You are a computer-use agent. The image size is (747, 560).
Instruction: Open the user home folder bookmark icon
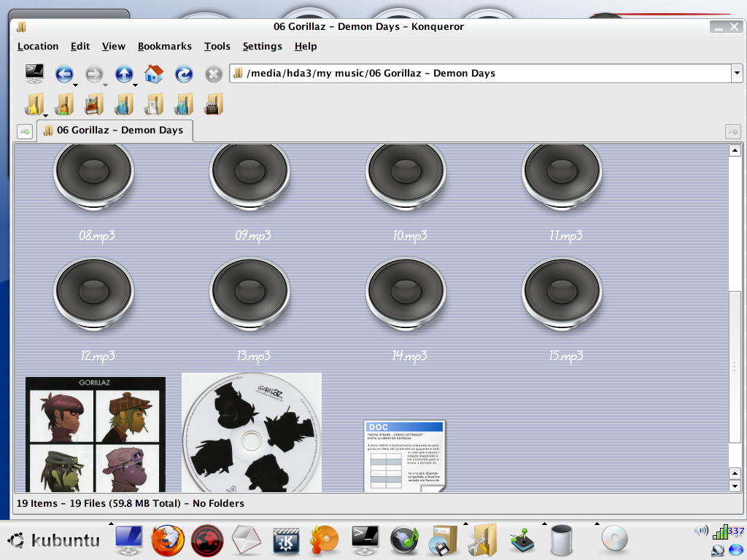[x=64, y=104]
